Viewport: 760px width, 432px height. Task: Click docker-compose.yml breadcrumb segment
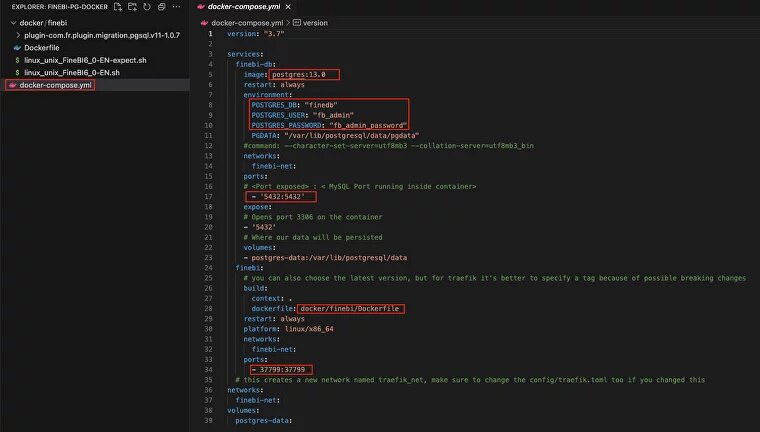point(247,23)
